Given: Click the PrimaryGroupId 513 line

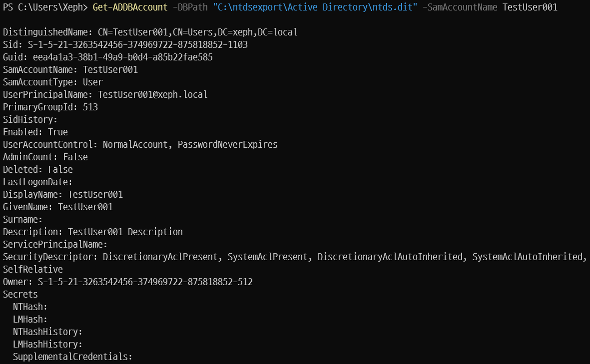Looking at the screenshot, I should point(50,107).
